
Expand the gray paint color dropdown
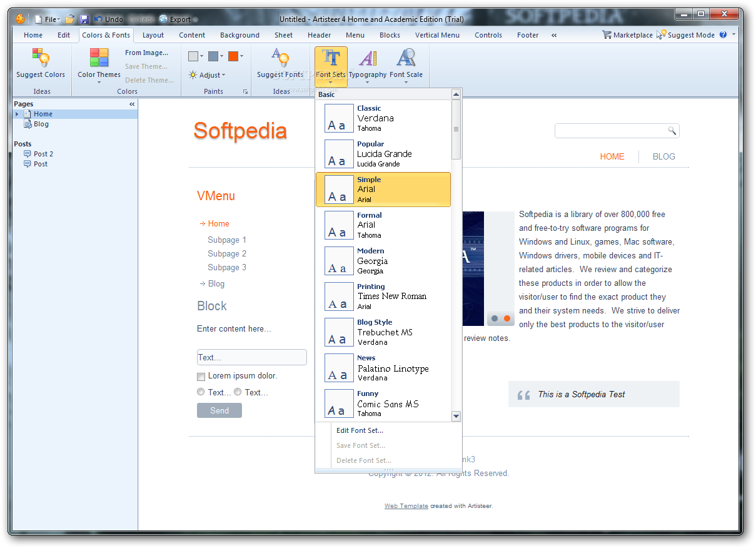[202, 56]
